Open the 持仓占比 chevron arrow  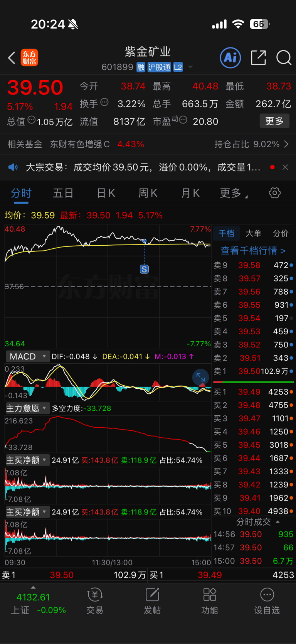286,144
